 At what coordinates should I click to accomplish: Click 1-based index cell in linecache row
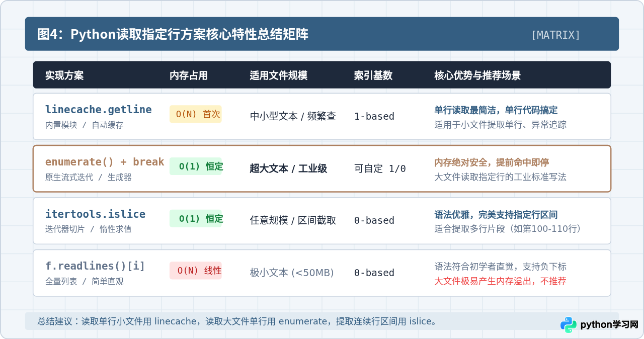[x=374, y=116]
